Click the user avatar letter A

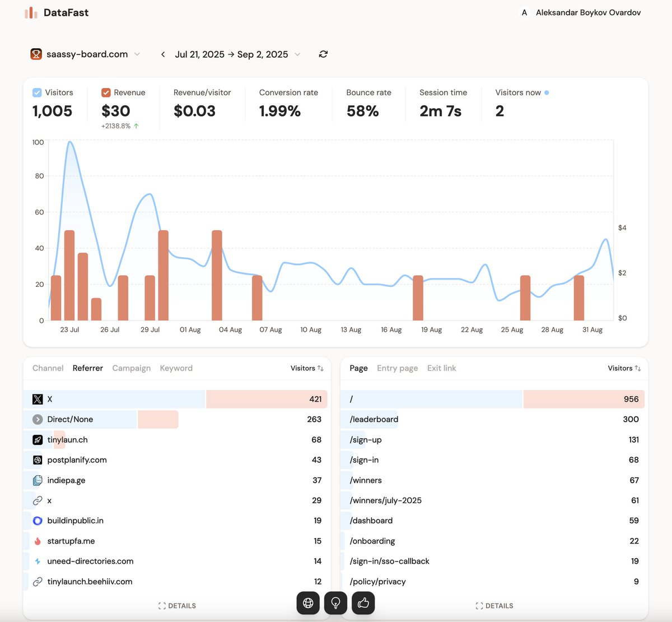(x=524, y=12)
